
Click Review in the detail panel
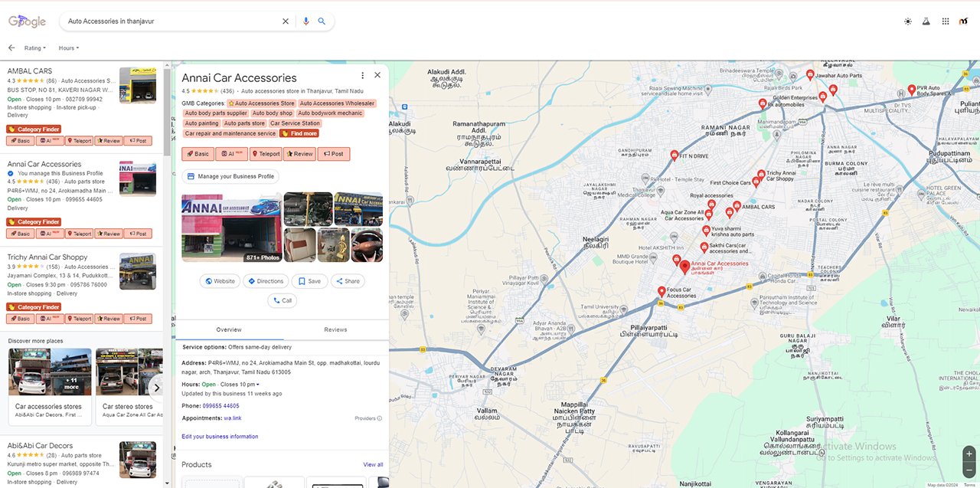[x=299, y=154]
